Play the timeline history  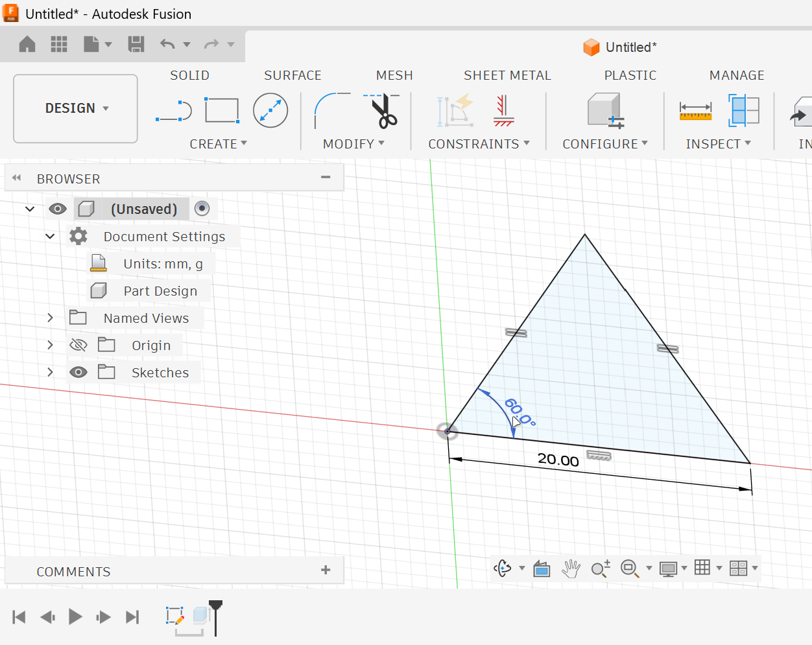[x=75, y=616]
